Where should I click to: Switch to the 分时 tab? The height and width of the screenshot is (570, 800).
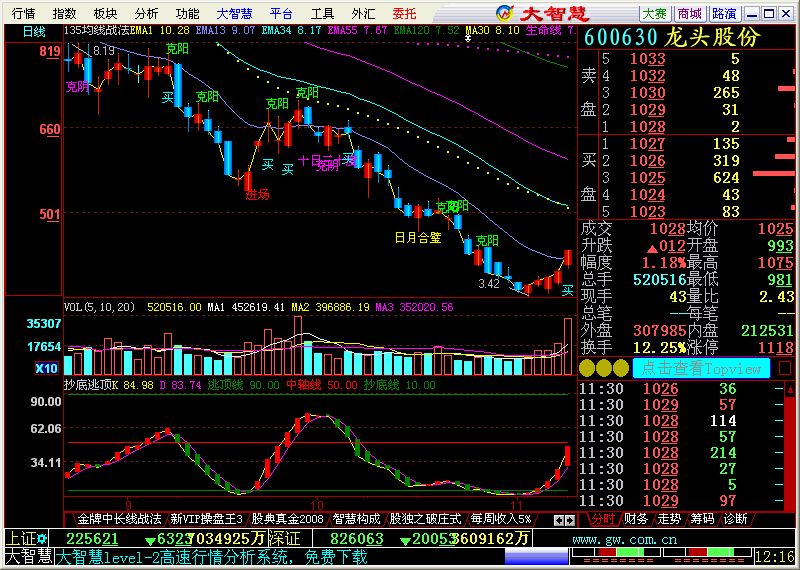[x=602, y=519]
